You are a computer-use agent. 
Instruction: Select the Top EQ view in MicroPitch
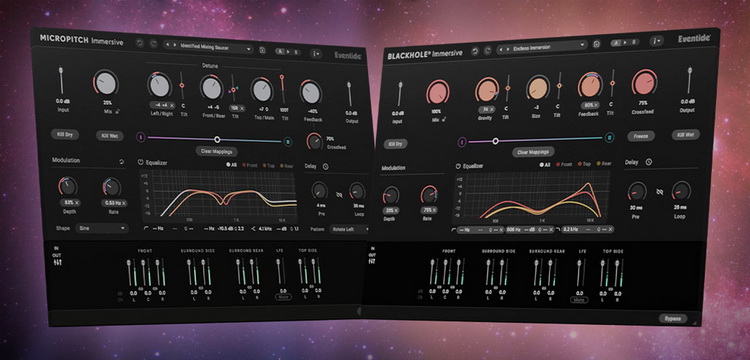[268, 165]
